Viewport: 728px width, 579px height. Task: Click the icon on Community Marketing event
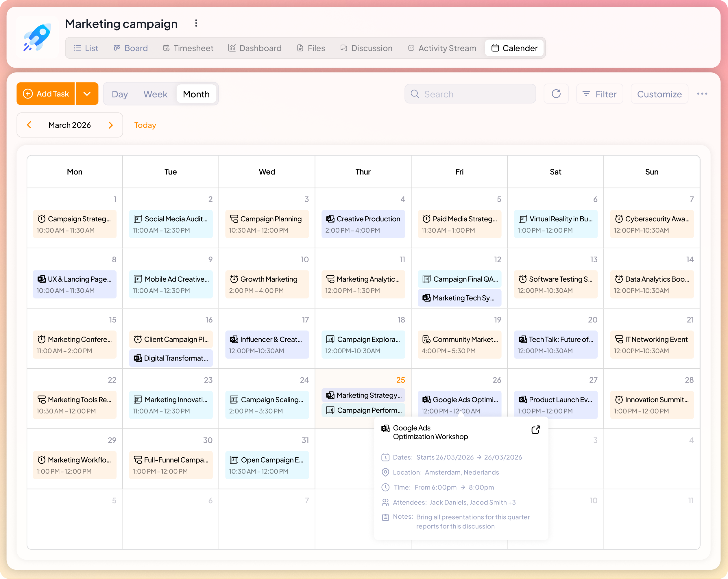click(x=426, y=339)
